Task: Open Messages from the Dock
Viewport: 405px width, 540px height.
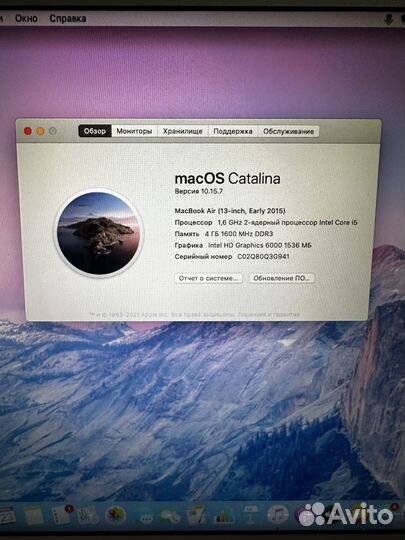Action: (x=146, y=517)
